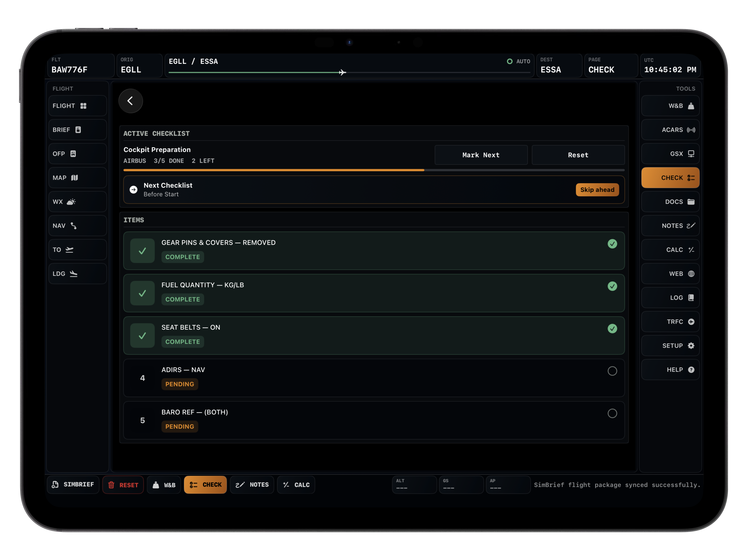Click the Cockpit Preparation checklist title
The width and height of the screenshot is (747, 560).
point(157,150)
